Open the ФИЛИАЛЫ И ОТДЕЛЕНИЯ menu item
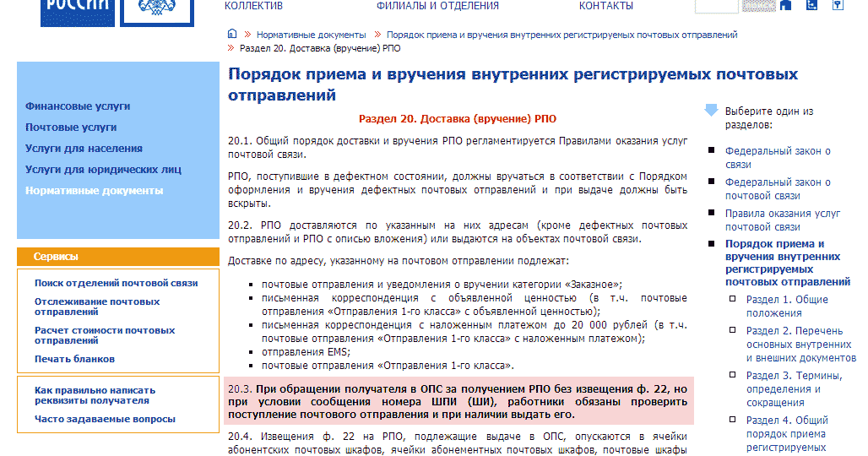This screenshot has height=456, width=868. coord(437,6)
